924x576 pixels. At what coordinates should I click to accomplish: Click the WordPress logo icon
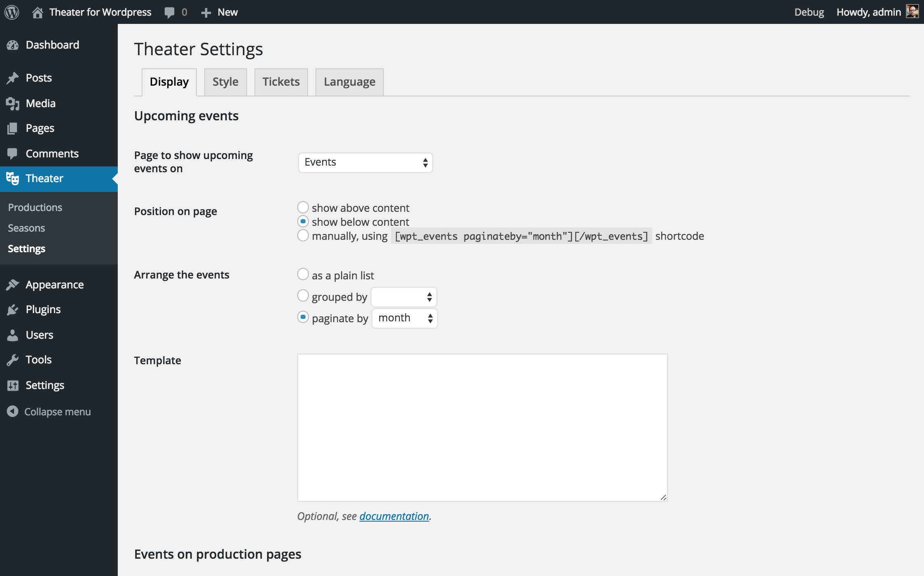[x=12, y=11]
